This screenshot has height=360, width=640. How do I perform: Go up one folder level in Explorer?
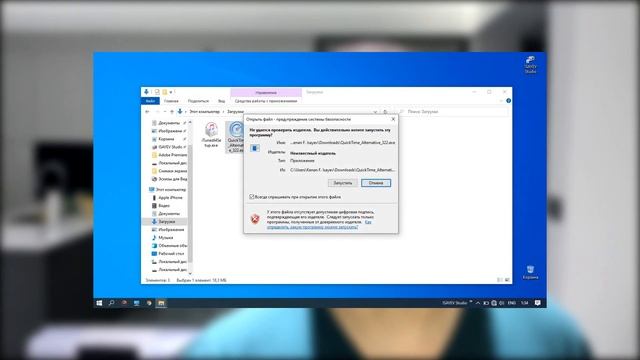172,111
